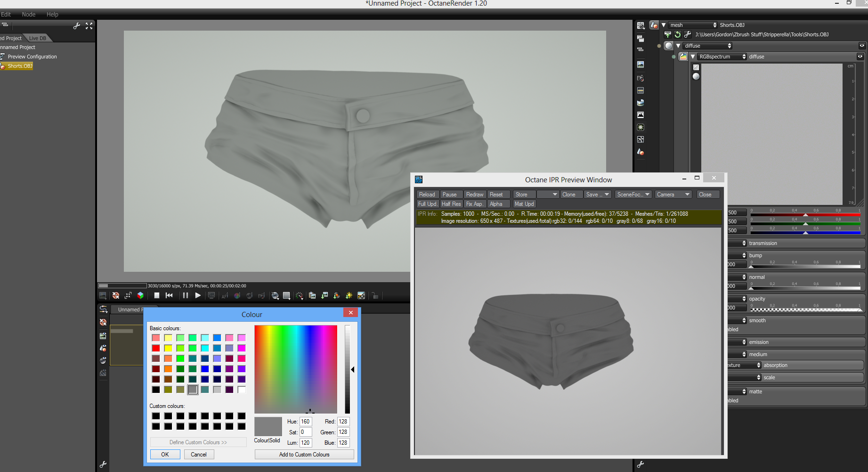
Task: Select the camera node icon in sidebar
Action: tap(641, 78)
